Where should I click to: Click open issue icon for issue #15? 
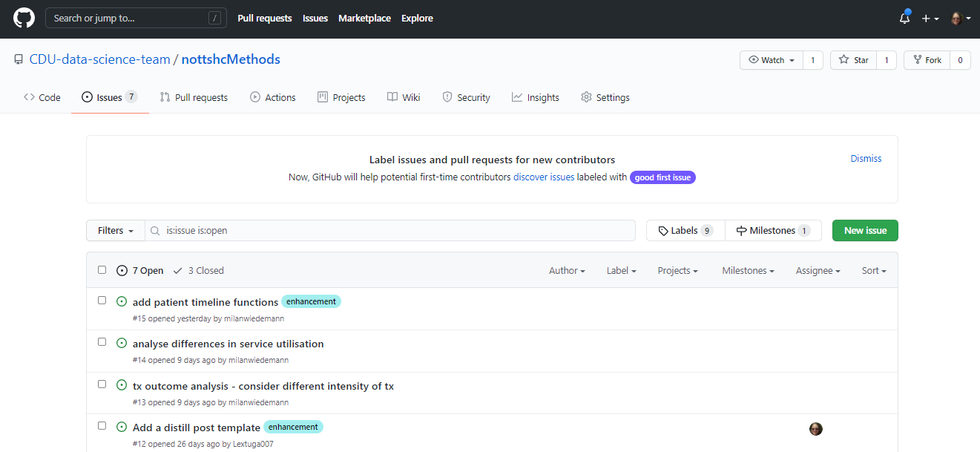122,301
